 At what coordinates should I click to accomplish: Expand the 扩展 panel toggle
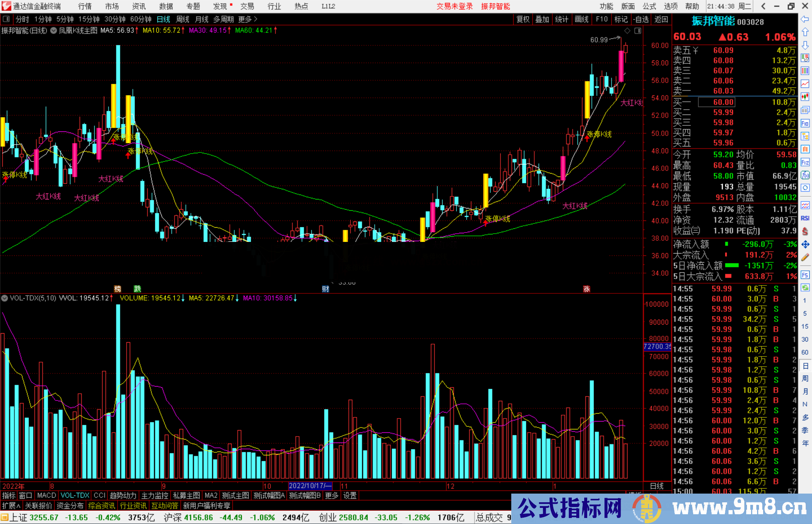tap(11, 506)
